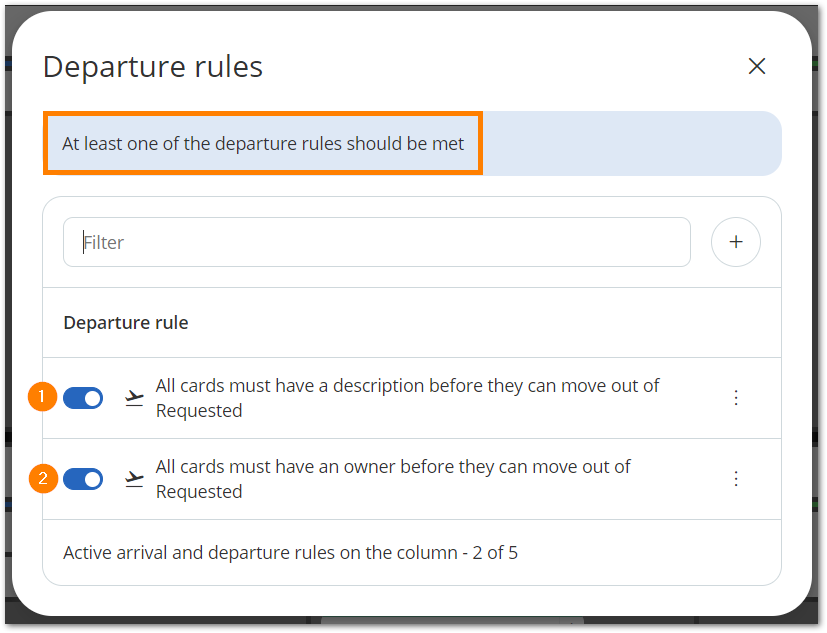Click the orange badge numbered 2

(x=42, y=478)
